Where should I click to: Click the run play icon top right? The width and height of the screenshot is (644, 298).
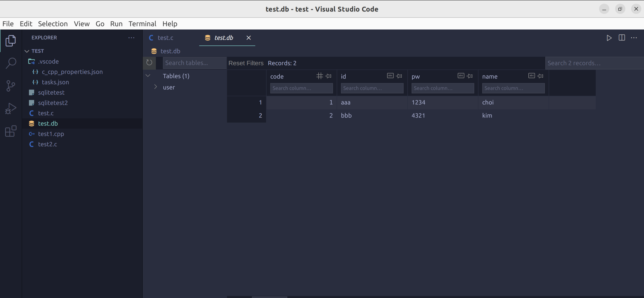tap(609, 38)
